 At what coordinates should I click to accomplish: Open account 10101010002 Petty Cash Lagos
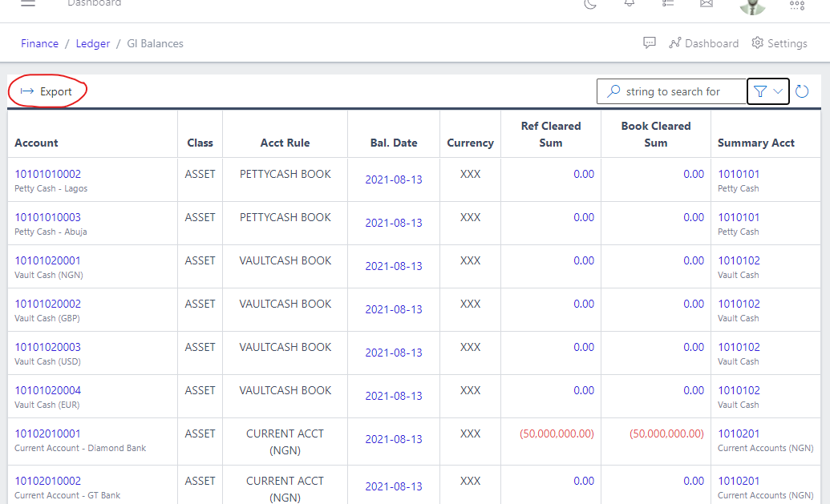47,174
